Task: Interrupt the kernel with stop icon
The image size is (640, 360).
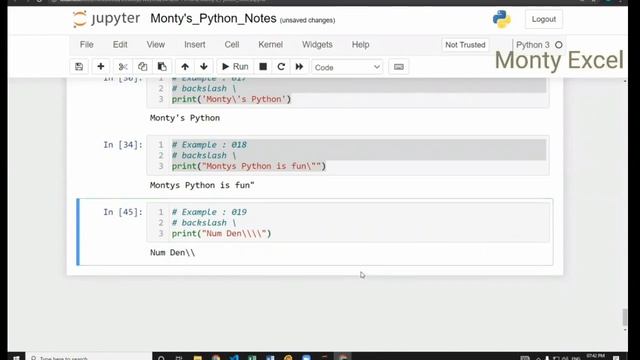Action: click(263, 67)
